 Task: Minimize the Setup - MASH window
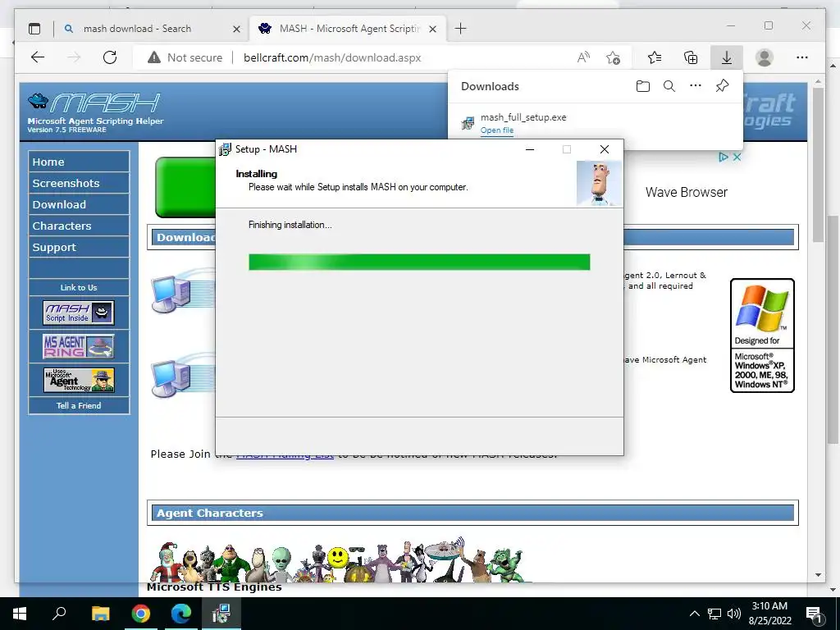tap(530, 149)
